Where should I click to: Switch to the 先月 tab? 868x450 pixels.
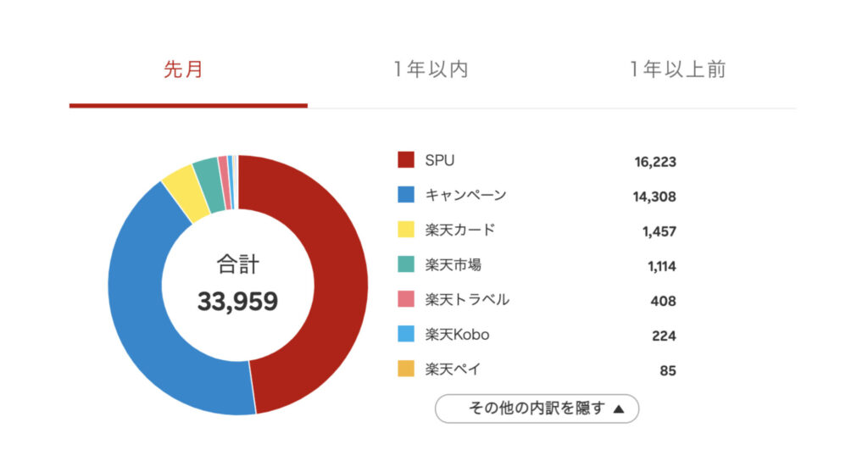(183, 70)
